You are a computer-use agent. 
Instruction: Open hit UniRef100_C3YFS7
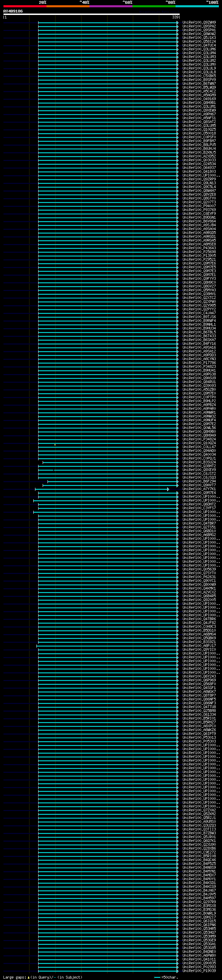coord(199,508)
